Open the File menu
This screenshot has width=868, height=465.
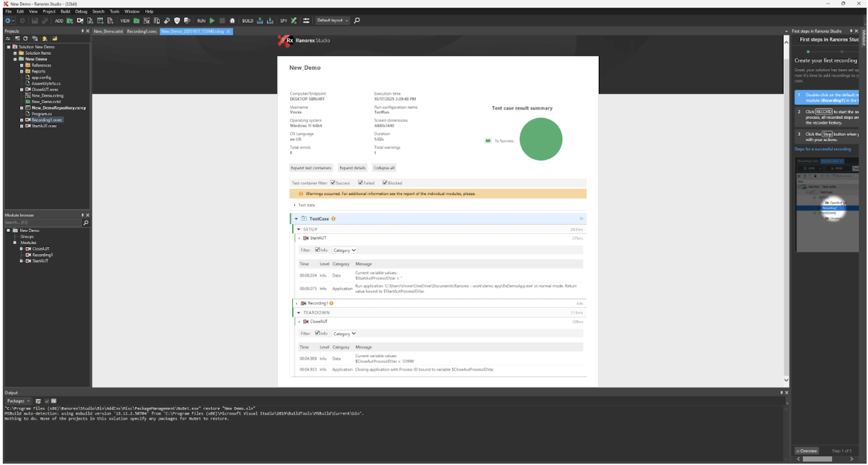[x=9, y=11]
